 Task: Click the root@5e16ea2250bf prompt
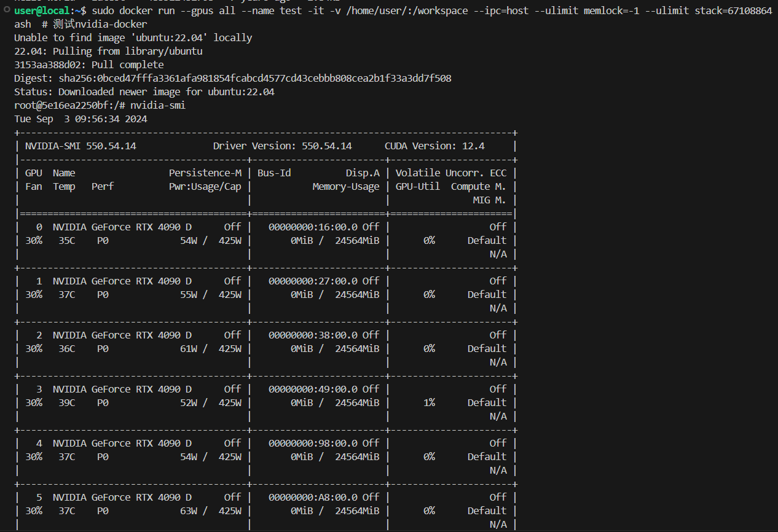tap(69, 106)
